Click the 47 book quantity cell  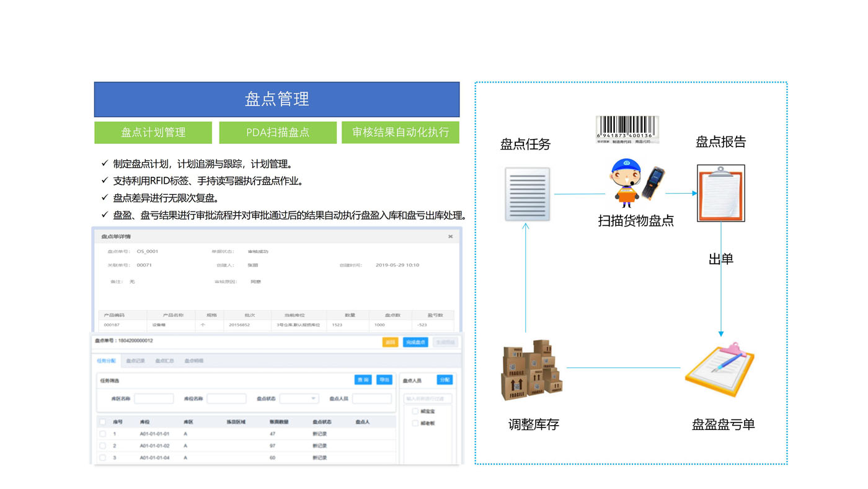click(x=273, y=434)
